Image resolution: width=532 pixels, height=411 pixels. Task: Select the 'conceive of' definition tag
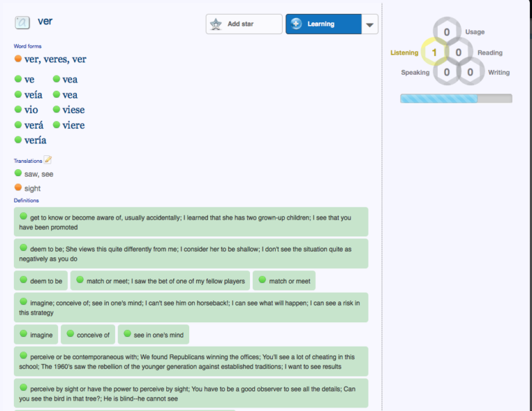[x=88, y=335]
